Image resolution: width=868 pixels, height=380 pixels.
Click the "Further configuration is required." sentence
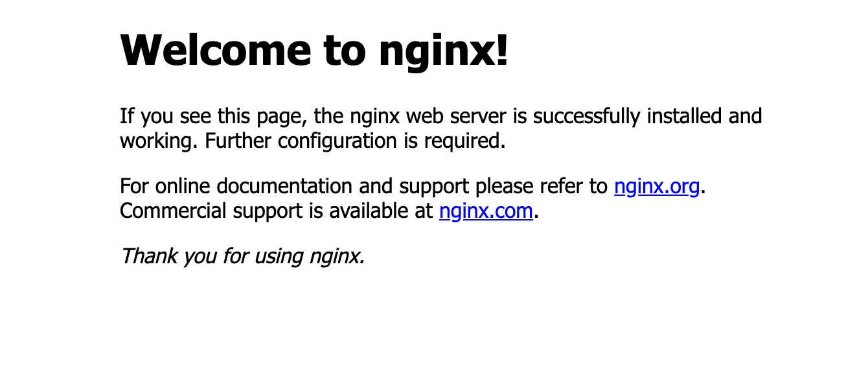point(355,141)
